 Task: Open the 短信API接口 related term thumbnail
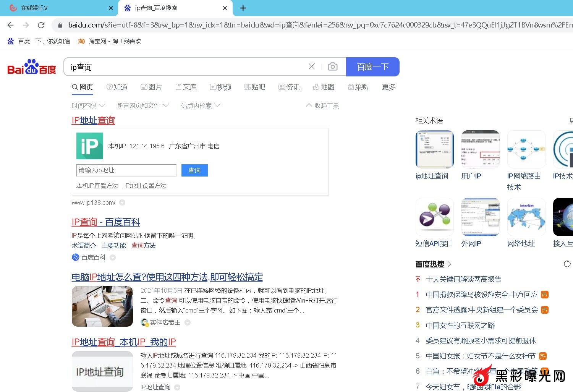point(434,217)
